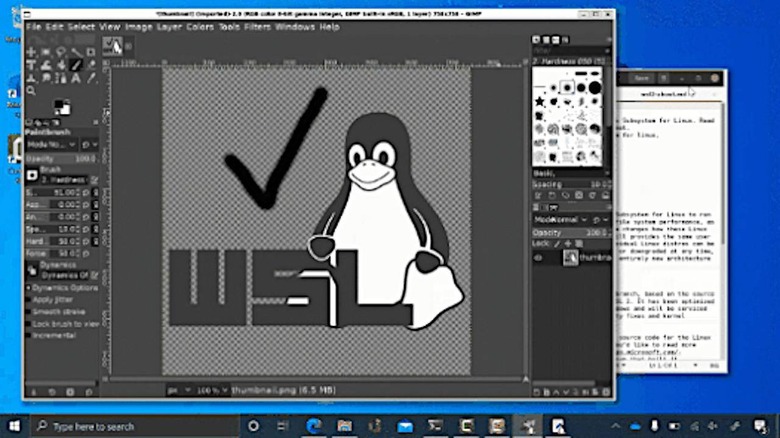
Task: Open the Brushes dock tab icon
Action: pos(536,39)
